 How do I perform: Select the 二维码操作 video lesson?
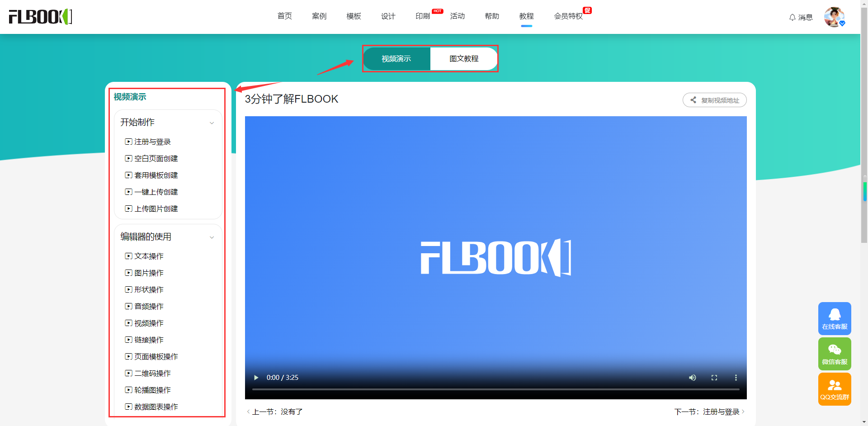152,373
